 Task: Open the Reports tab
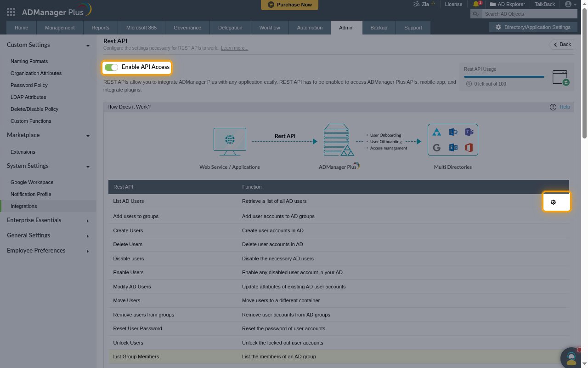(x=100, y=28)
